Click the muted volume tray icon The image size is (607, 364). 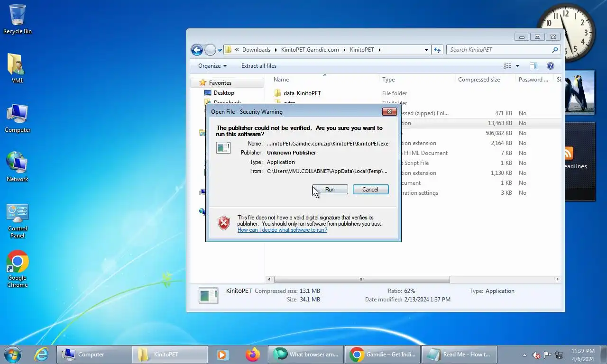pos(536,355)
